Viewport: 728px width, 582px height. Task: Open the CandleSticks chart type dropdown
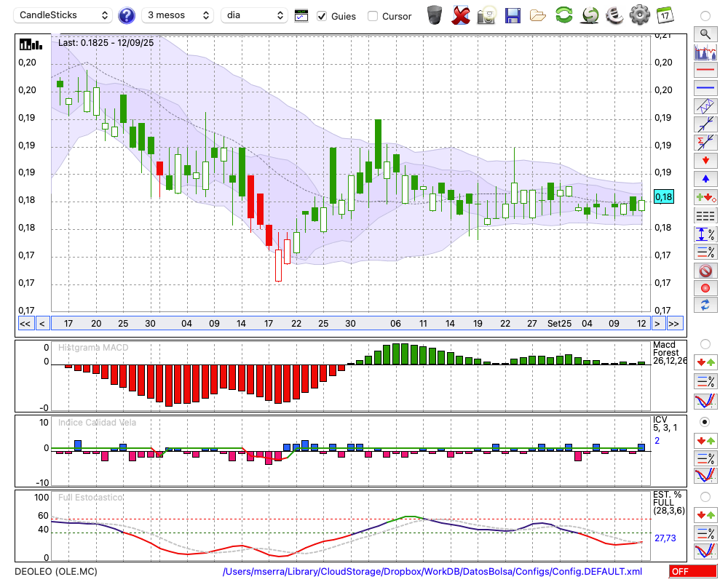click(63, 15)
